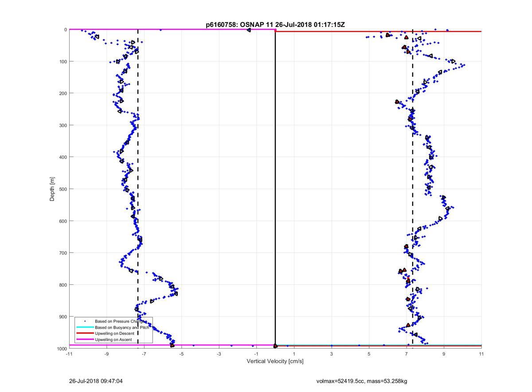Click the y-axis tick label '100'
This screenshot has width=532, height=392.
pyautogui.click(x=63, y=62)
